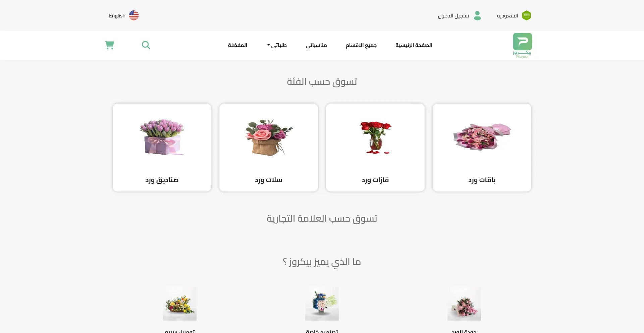Click the search magnifier icon
Image resolution: width=644 pixels, height=333 pixels.
(146, 45)
